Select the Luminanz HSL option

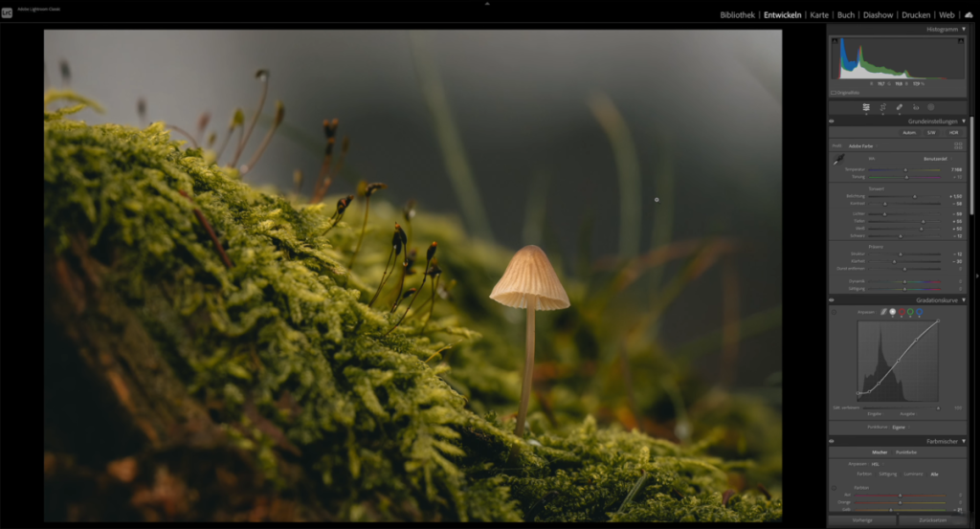pyautogui.click(x=913, y=474)
